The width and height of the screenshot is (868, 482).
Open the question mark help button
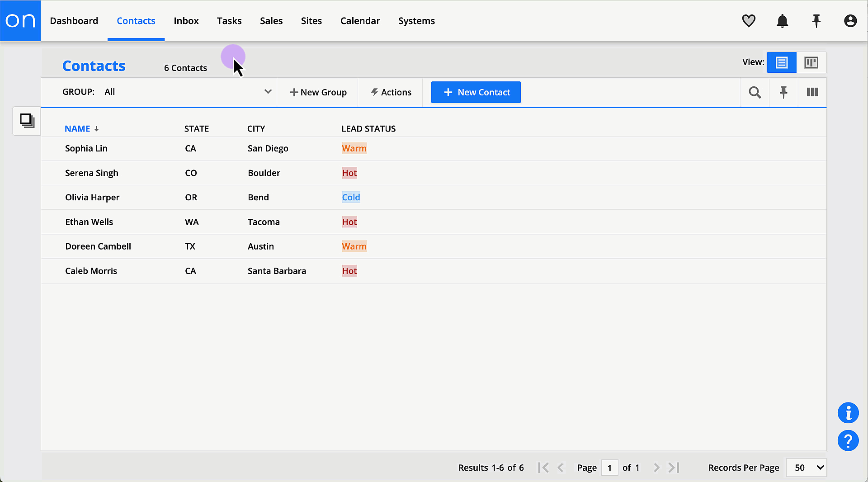click(848, 440)
